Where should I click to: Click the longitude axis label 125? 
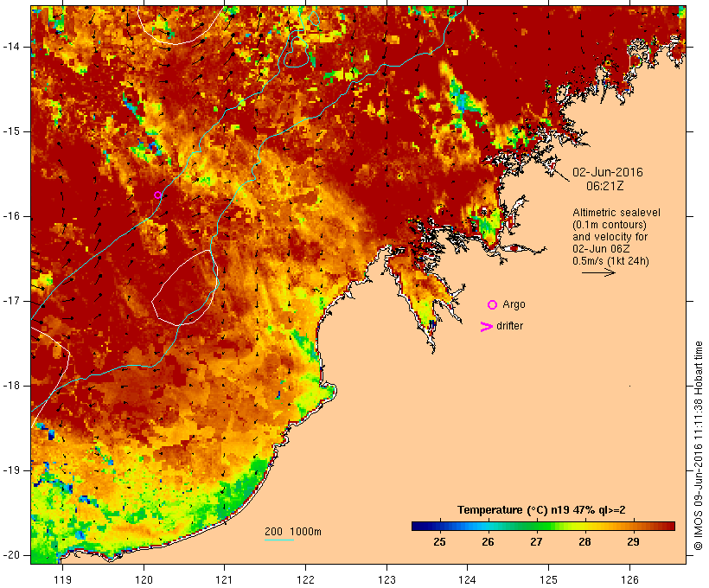(x=548, y=580)
